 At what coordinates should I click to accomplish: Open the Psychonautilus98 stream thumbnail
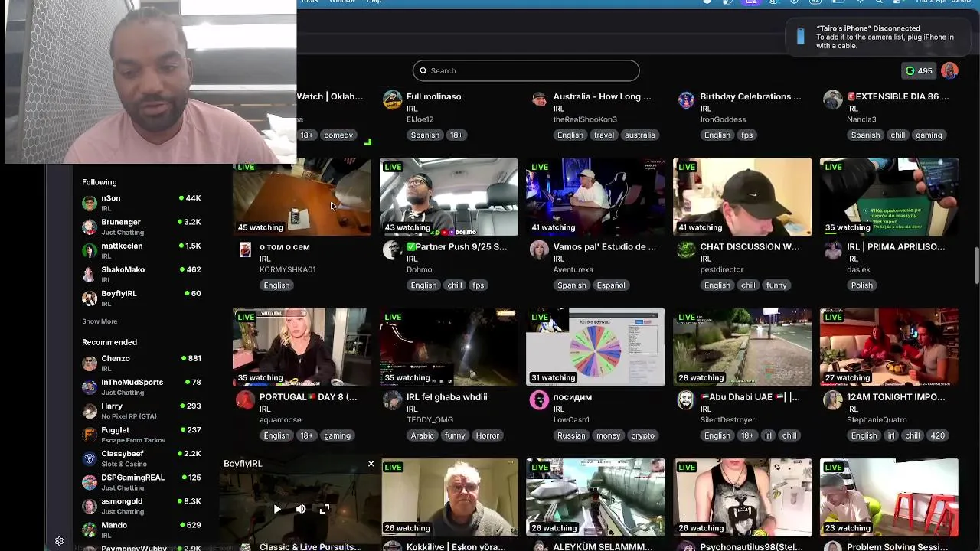tap(742, 497)
